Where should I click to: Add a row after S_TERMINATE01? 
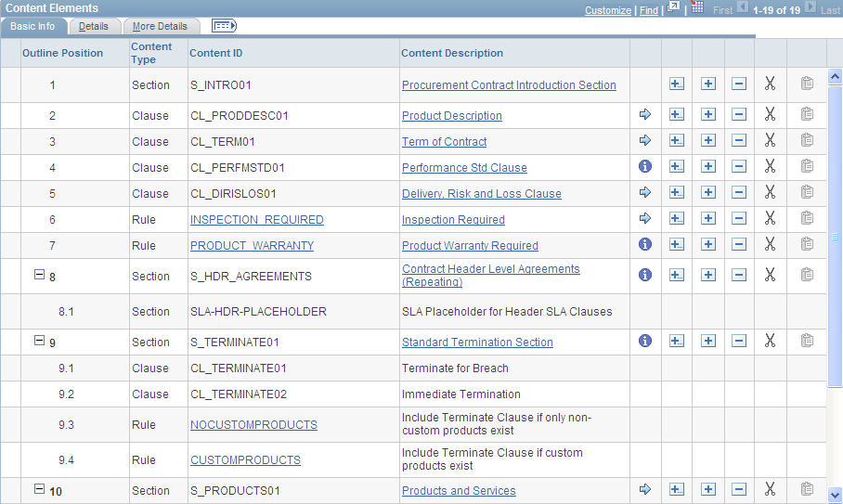[708, 341]
